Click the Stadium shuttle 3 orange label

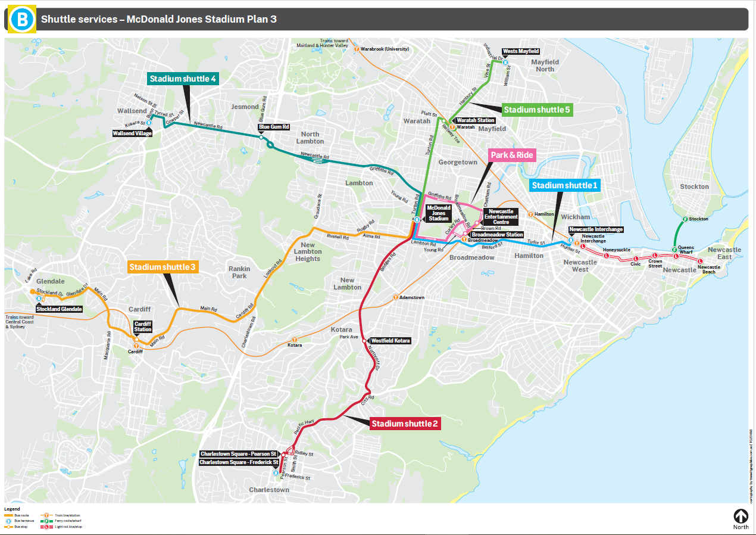[x=163, y=267]
